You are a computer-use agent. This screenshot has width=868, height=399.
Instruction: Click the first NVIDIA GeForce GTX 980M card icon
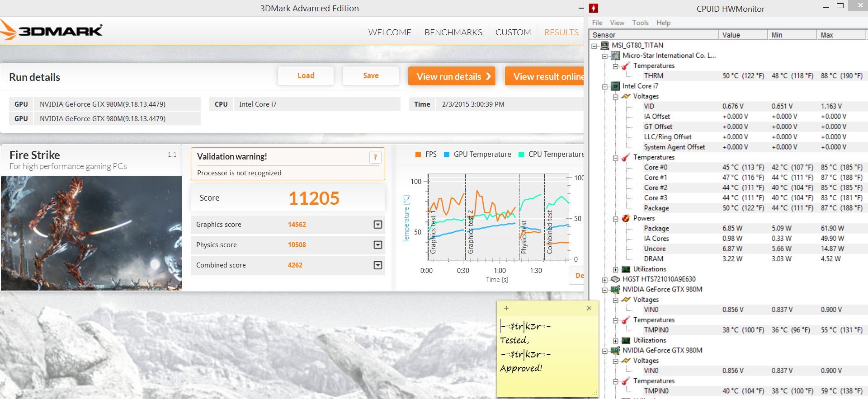pos(615,289)
